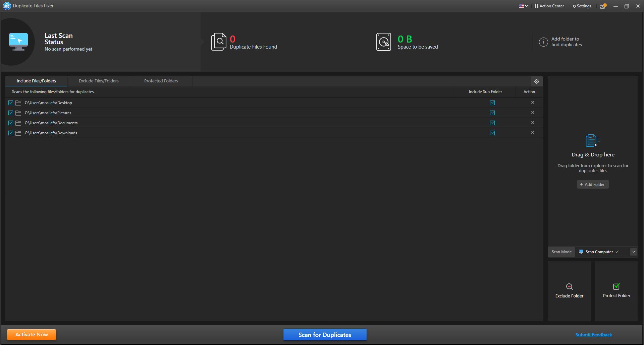Expand the Scan Mode dropdown arrow
The height and width of the screenshot is (345, 644).
pos(634,252)
